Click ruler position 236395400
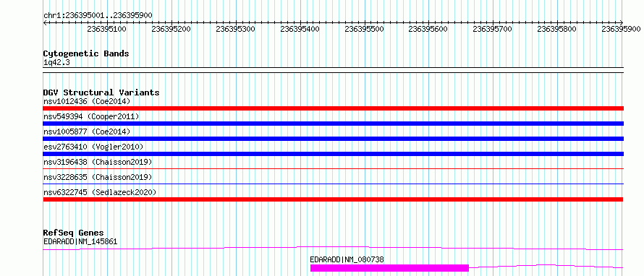The width and height of the screenshot is (644, 276). [300, 29]
